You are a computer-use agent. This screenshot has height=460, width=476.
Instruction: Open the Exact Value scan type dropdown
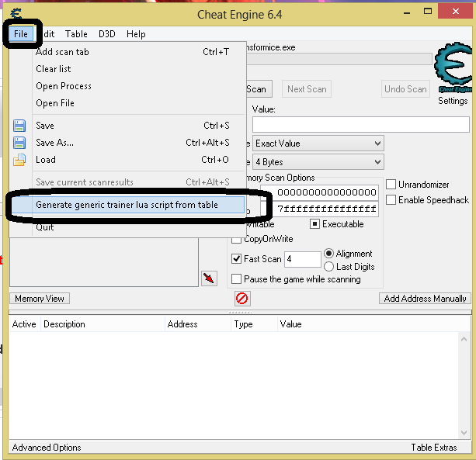point(318,144)
